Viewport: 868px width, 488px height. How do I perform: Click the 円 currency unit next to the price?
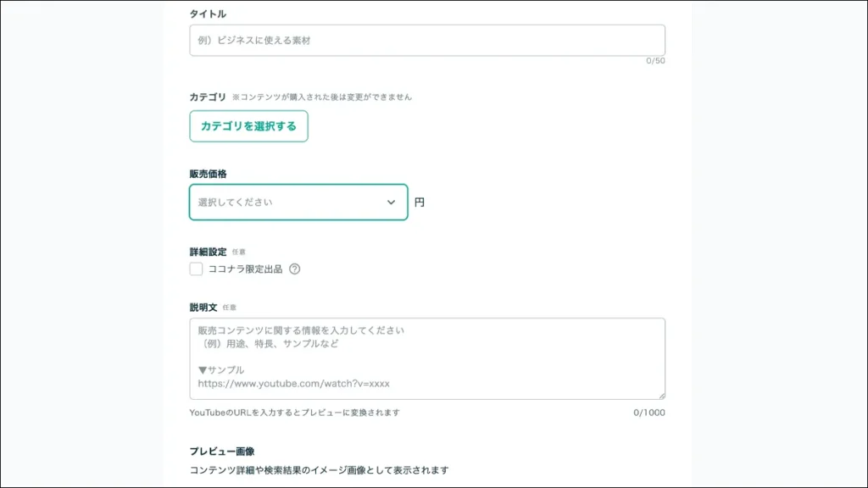click(x=420, y=203)
